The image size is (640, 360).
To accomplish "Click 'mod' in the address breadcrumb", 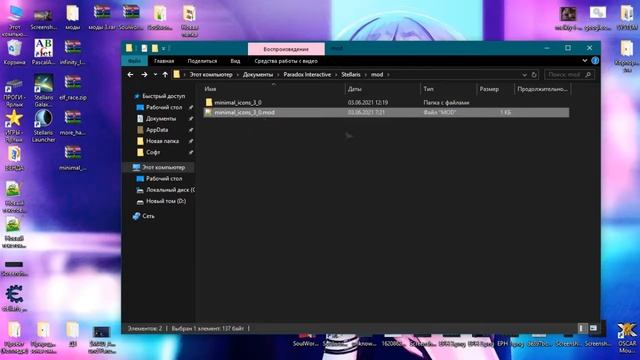I will 377,75.
